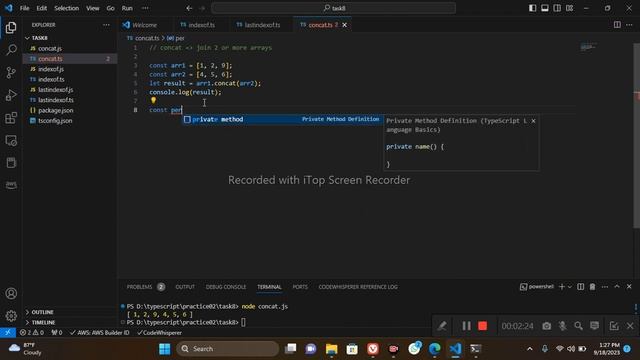
Task: Open Remote Explorer view
Action: 11,140
